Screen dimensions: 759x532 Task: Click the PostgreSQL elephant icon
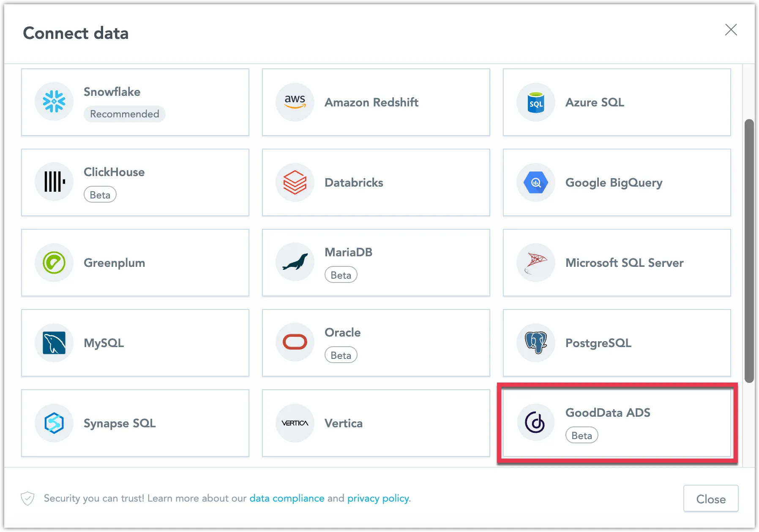coord(535,342)
